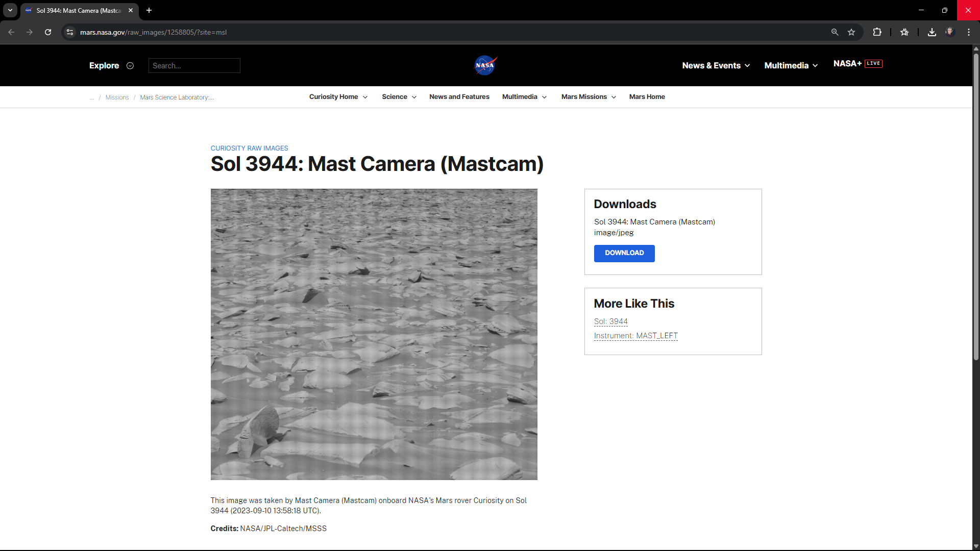
Task: Open the Mars Home menu item
Action: (x=647, y=97)
